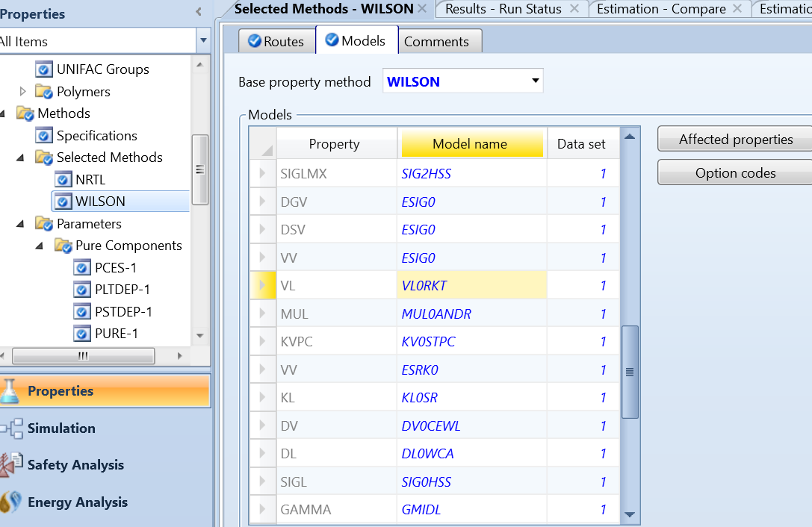Click the SIGLMX row selector arrow
This screenshot has width=812, height=527.
[x=262, y=173]
